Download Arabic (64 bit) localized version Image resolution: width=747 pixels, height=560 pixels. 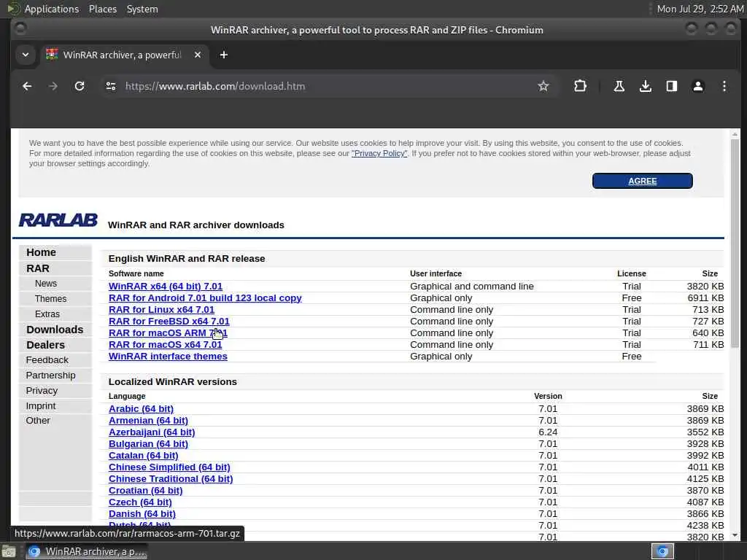[x=141, y=408]
